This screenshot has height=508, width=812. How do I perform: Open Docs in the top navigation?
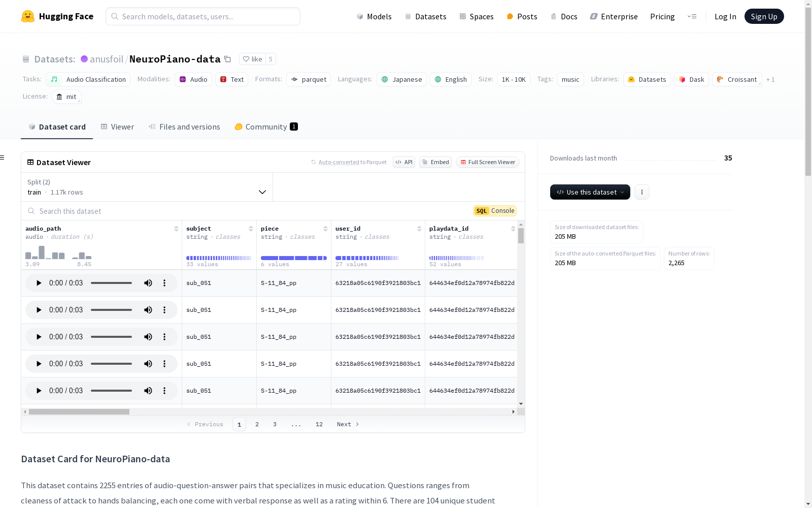564,16
